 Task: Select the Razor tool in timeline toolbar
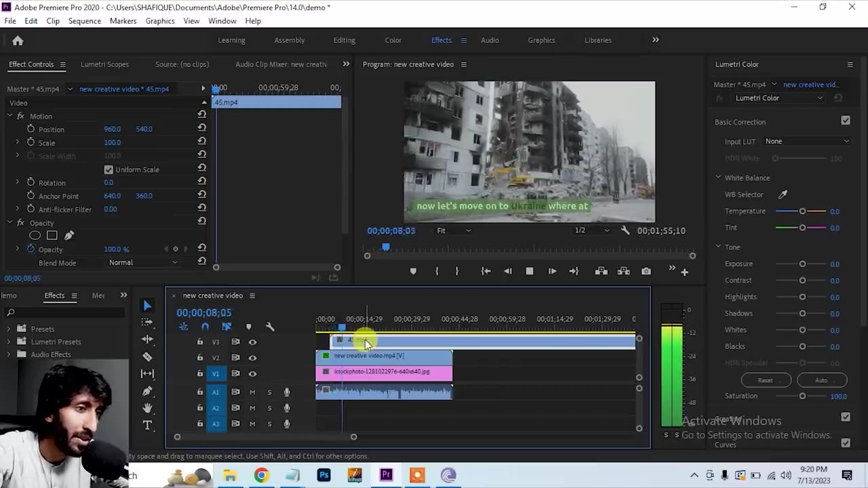click(147, 357)
